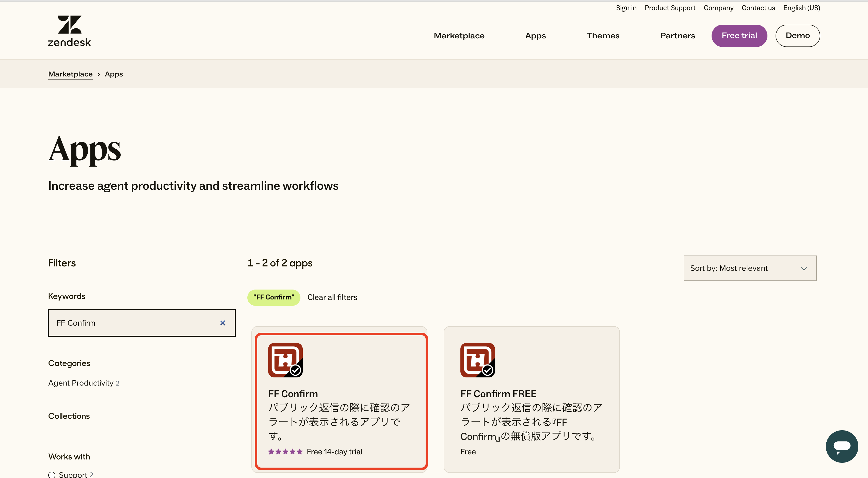The height and width of the screenshot is (478, 868).
Task: Remove the "FF Confirm" filter tag
Action: [274, 297]
